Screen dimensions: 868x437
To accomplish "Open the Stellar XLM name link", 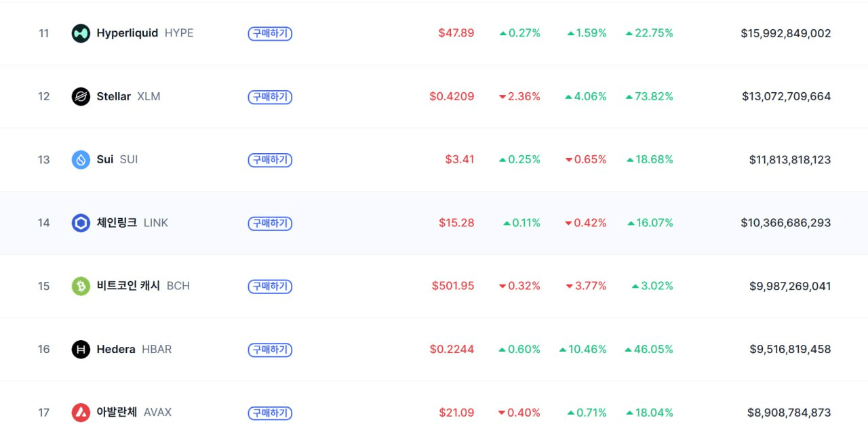I will 129,96.
